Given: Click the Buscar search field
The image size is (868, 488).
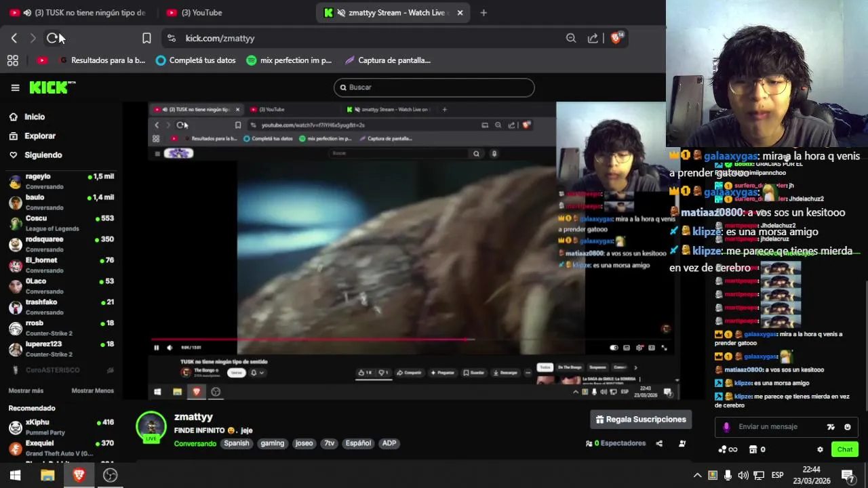Looking at the screenshot, I should [434, 87].
